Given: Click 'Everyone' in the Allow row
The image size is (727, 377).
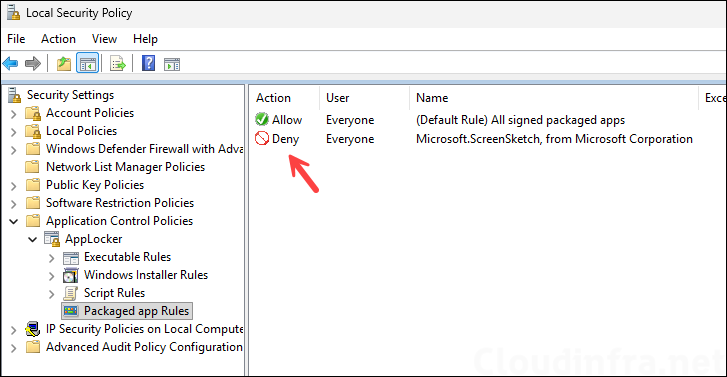Looking at the screenshot, I should pyautogui.click(x=350, y=120).
